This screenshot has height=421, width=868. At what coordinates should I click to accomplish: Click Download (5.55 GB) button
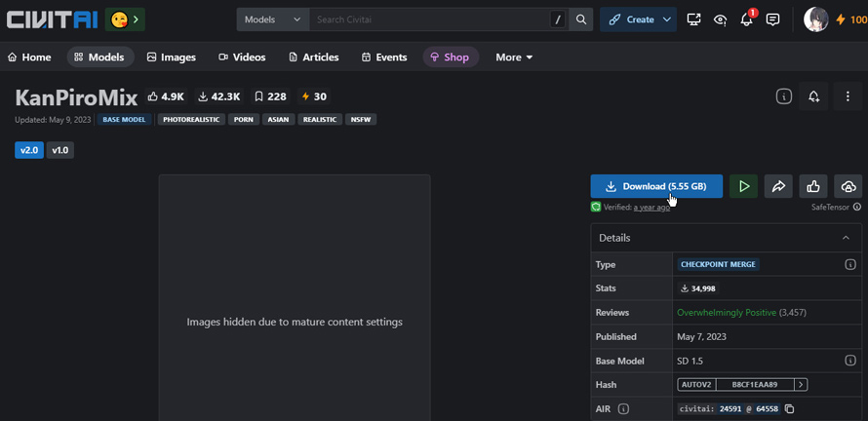(x=656, y=186)
